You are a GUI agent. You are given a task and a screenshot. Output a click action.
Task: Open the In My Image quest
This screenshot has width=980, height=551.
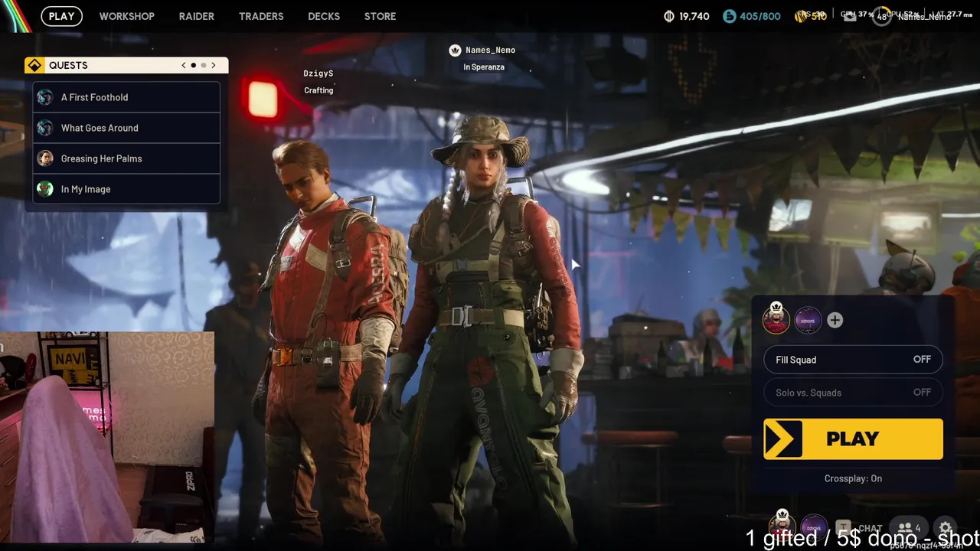tap(126, 189)
